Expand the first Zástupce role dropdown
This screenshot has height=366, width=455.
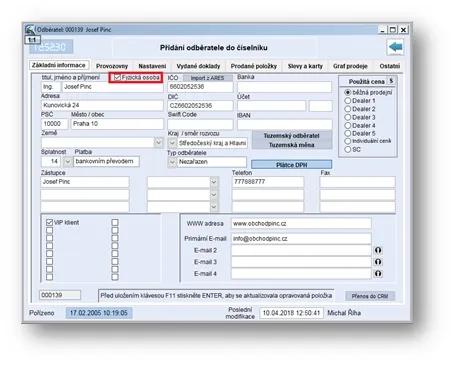coord(214,182)
